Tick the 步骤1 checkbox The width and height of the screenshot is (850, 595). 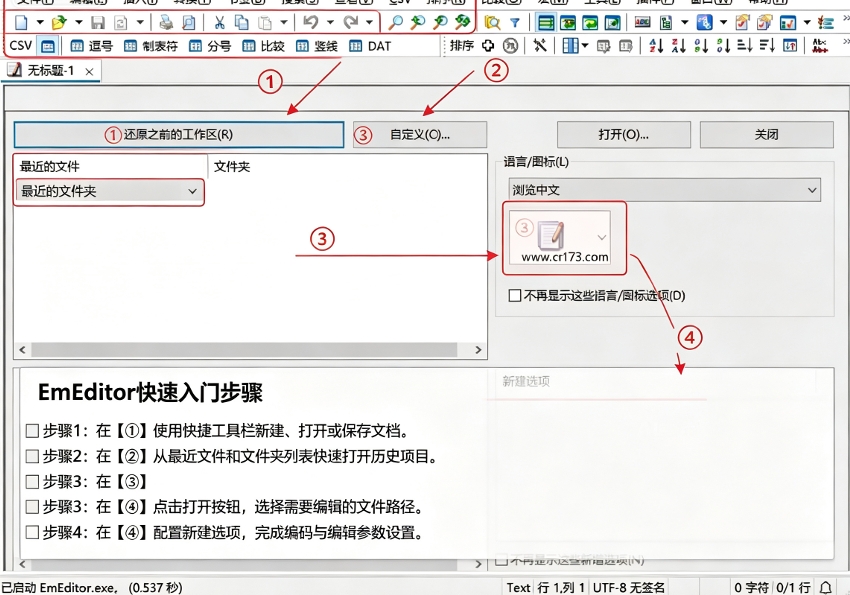(x=32, y=431)
